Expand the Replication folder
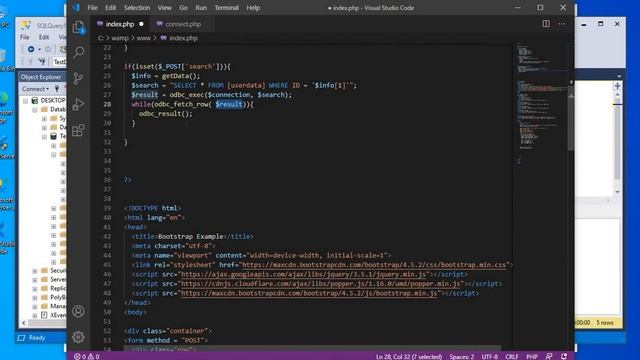 pos(35,289)
